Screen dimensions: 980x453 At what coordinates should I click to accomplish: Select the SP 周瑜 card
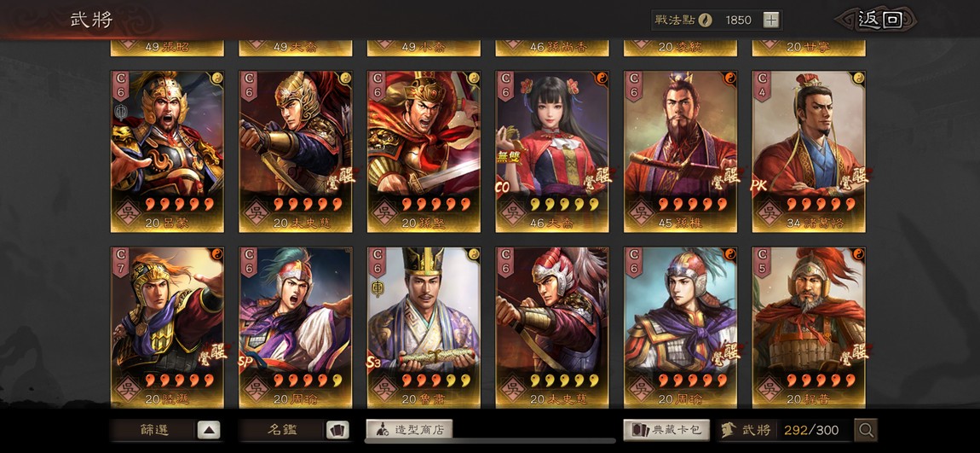(296, 328)
